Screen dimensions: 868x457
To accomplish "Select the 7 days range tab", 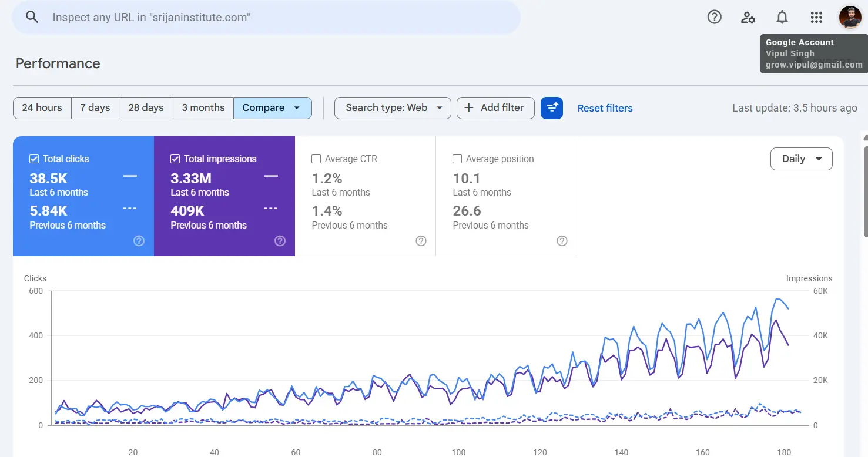I will [x=95, y=108].
